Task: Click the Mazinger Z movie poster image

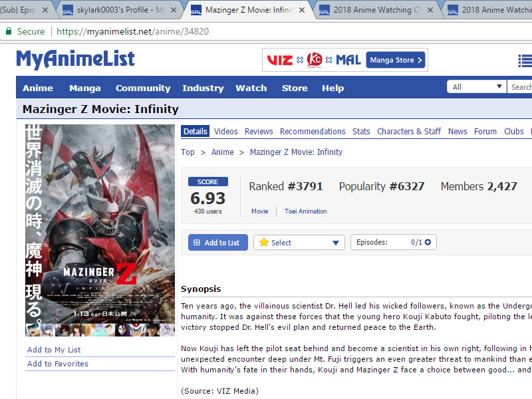Action: point(90,230)
